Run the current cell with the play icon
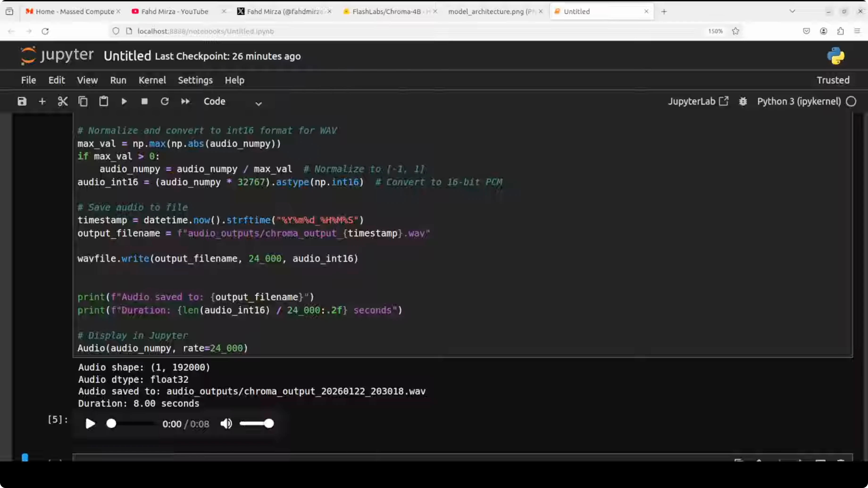The height and width of the screenshot is (488, 868). coord(124,101)
